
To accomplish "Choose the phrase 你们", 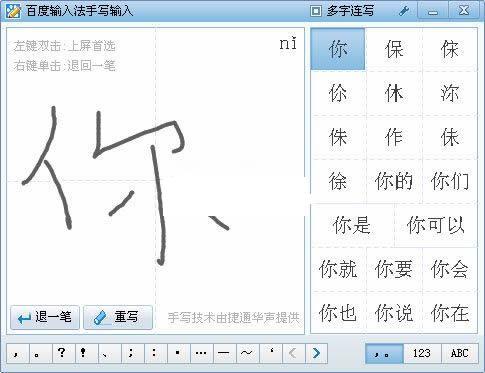I will [450, 181].
